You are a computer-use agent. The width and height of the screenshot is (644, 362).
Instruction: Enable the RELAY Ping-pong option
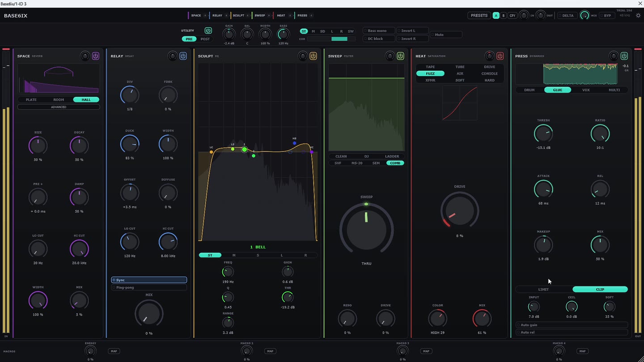(x=149, y=287)
